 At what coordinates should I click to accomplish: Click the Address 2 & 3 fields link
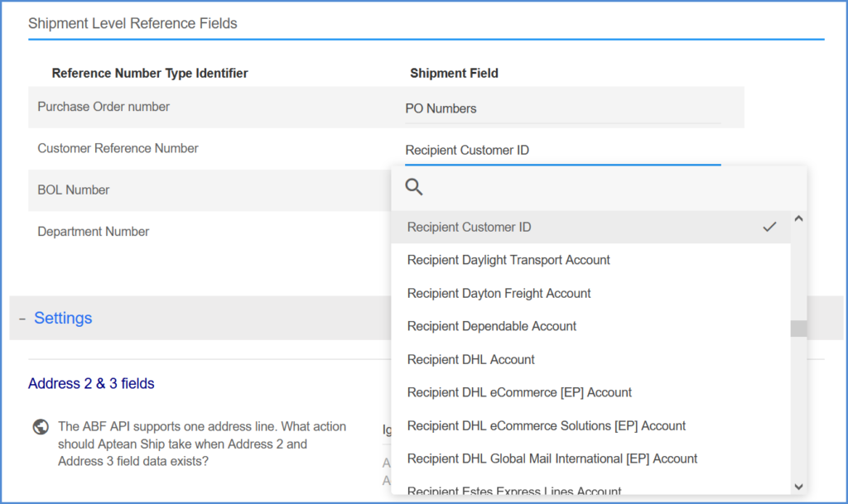click(91, 383)
